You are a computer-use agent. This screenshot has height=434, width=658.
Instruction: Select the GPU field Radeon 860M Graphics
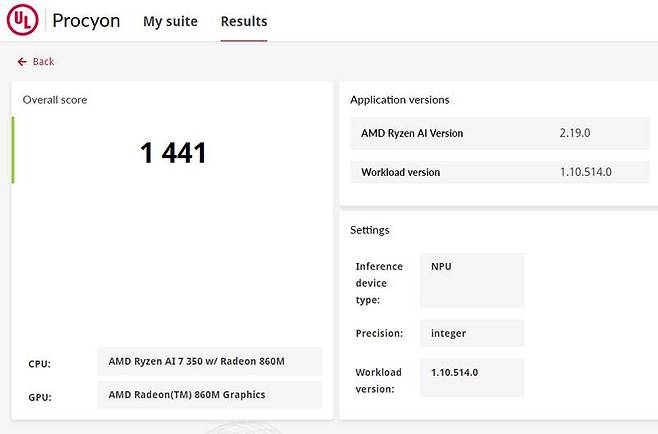tap(209, 394)
